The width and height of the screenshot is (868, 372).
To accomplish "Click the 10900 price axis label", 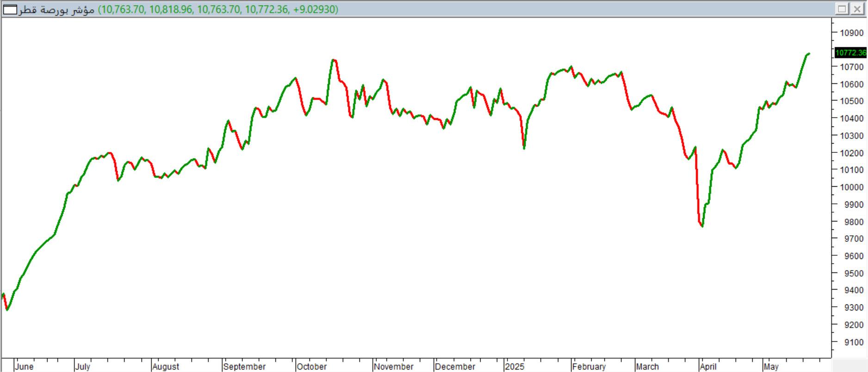I will (x=852, y=33).
